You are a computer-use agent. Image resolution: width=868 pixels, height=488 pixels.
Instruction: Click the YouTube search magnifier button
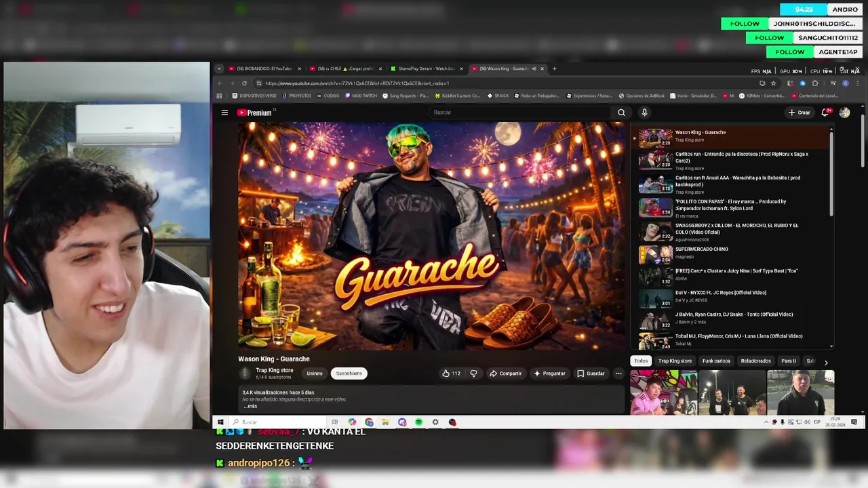coord(621,113)
